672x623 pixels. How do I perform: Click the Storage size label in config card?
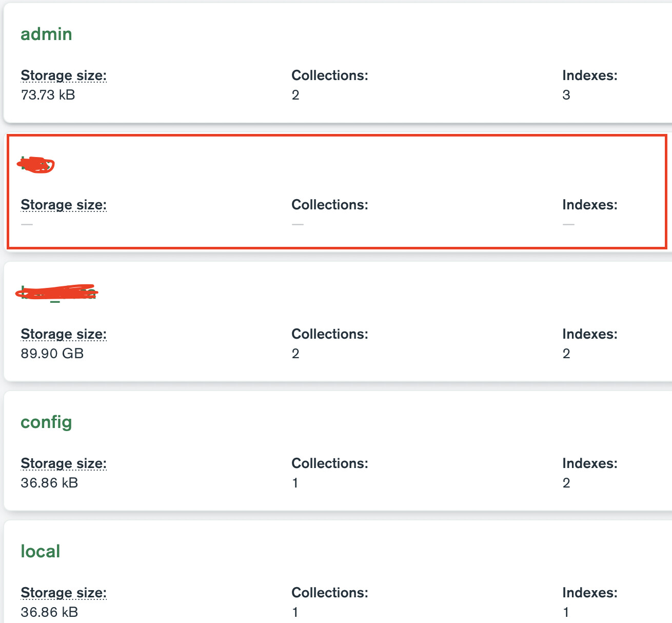click(64, 463)
